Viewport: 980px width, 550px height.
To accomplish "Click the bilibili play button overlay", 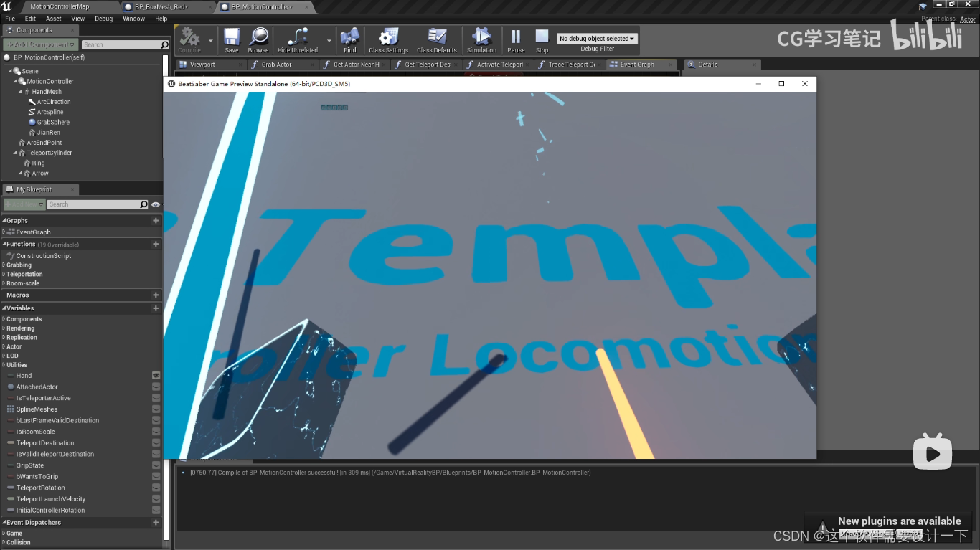I will (x=932, y=451).
